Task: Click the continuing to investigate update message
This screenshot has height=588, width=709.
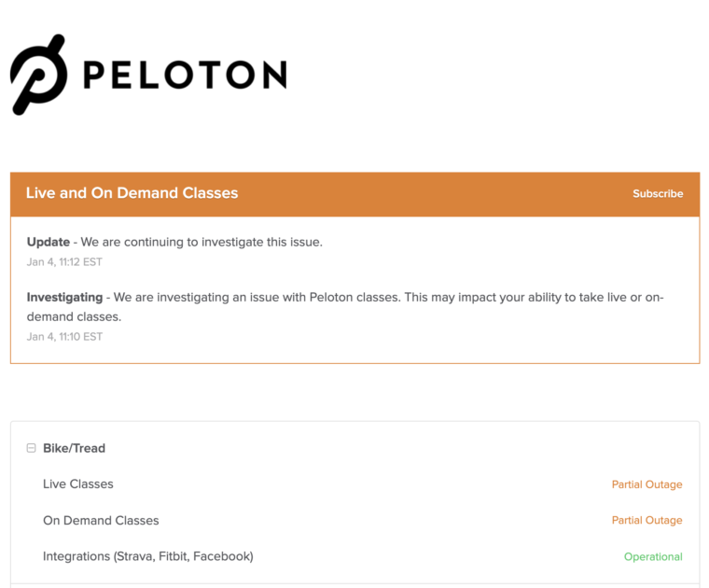Action: 202,242
